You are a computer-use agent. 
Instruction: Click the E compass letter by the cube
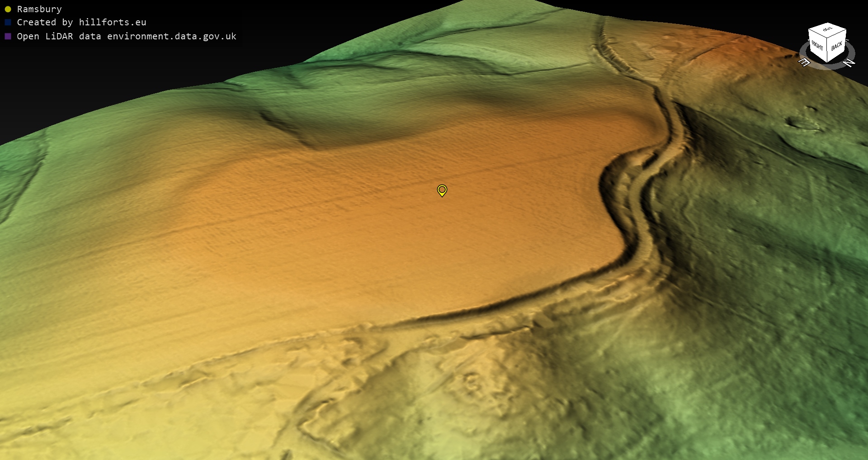(x=805, y=62)
